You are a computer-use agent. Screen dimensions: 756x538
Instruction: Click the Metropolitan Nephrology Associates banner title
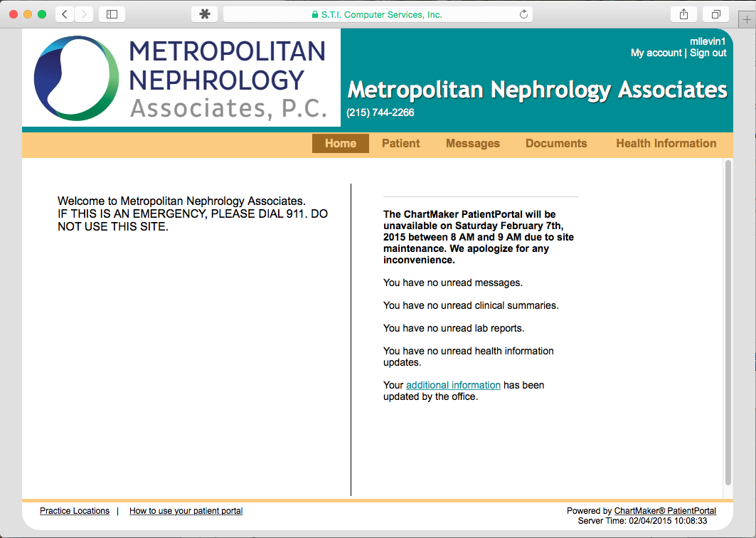537,90
